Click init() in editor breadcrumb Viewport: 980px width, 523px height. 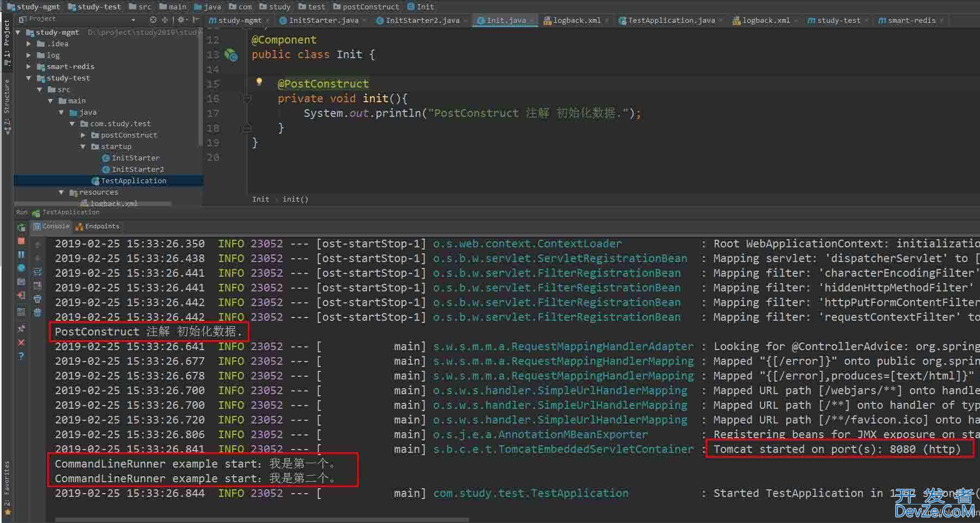coord(295,200)
